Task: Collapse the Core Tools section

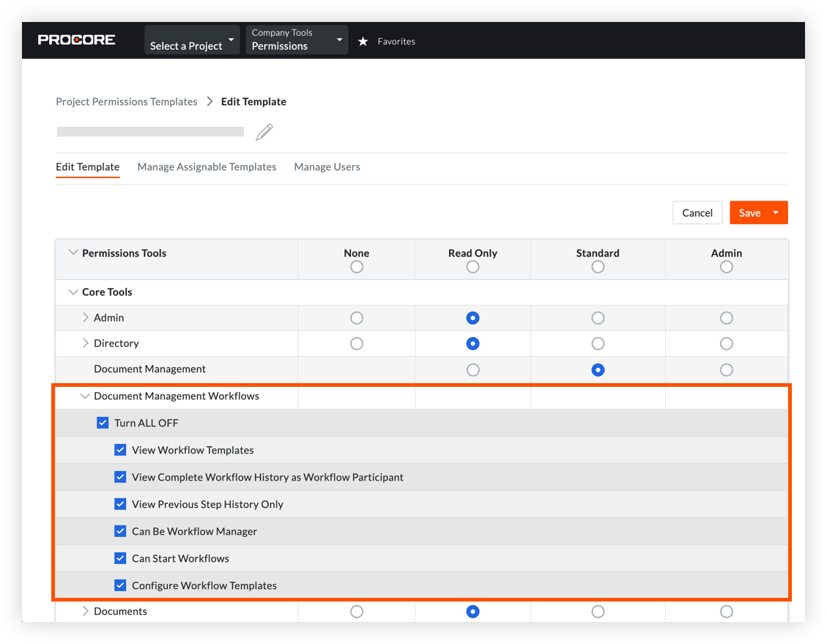Action: 73,292
